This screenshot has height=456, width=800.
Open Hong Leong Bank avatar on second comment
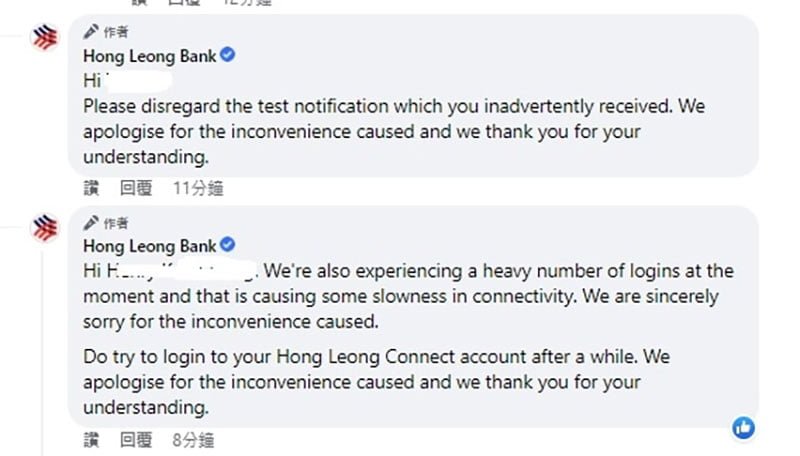(x=45, y=227)
